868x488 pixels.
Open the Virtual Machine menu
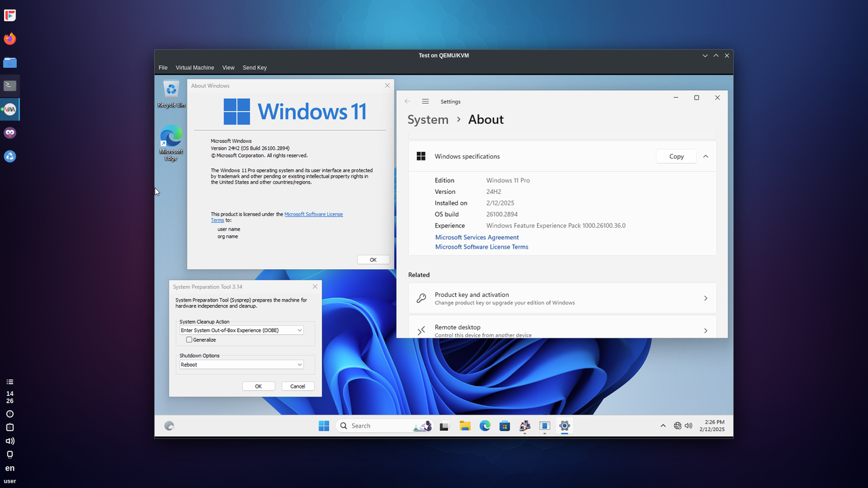tap(195, 68)
